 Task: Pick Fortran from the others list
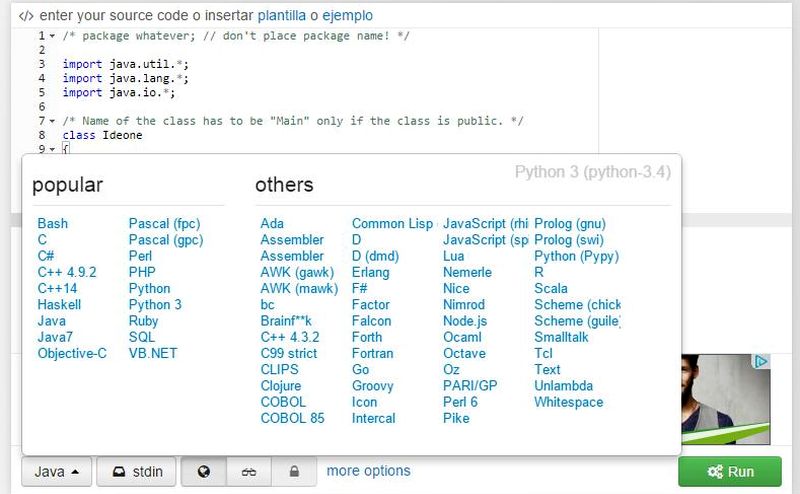pyautogui.click(x=372, y=354)
